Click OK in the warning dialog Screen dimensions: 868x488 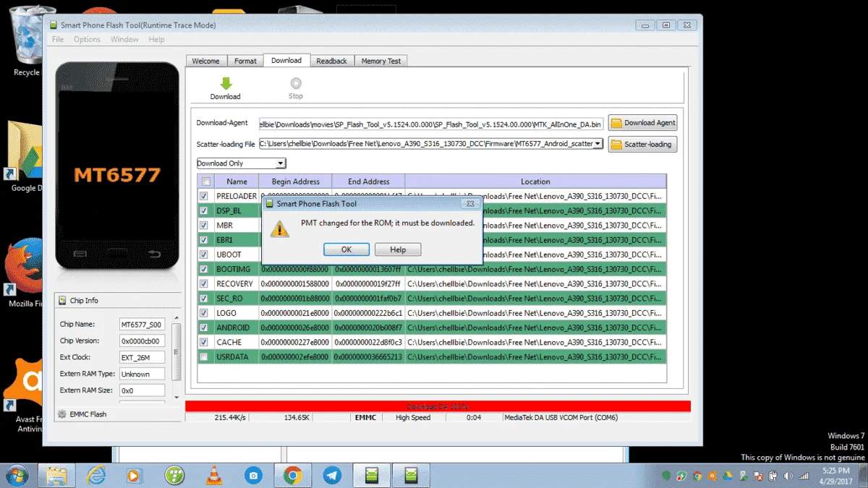coord(346,249)
